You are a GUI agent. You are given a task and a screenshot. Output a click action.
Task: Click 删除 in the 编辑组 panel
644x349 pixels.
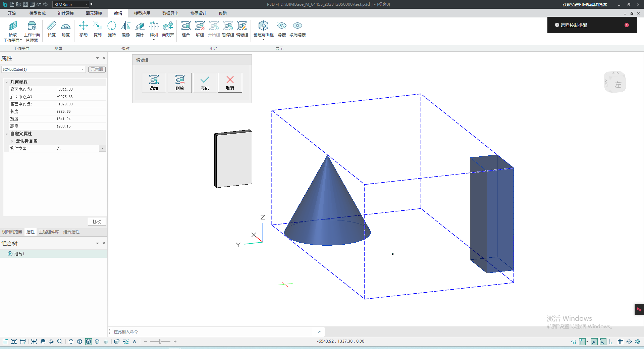179,83
